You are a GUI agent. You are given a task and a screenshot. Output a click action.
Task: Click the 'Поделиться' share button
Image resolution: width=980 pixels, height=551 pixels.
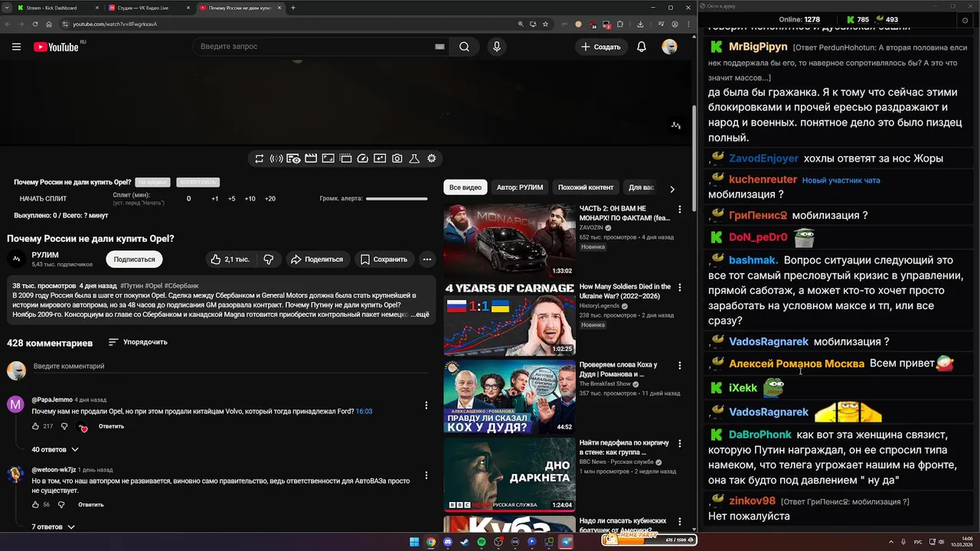point(317,259)
